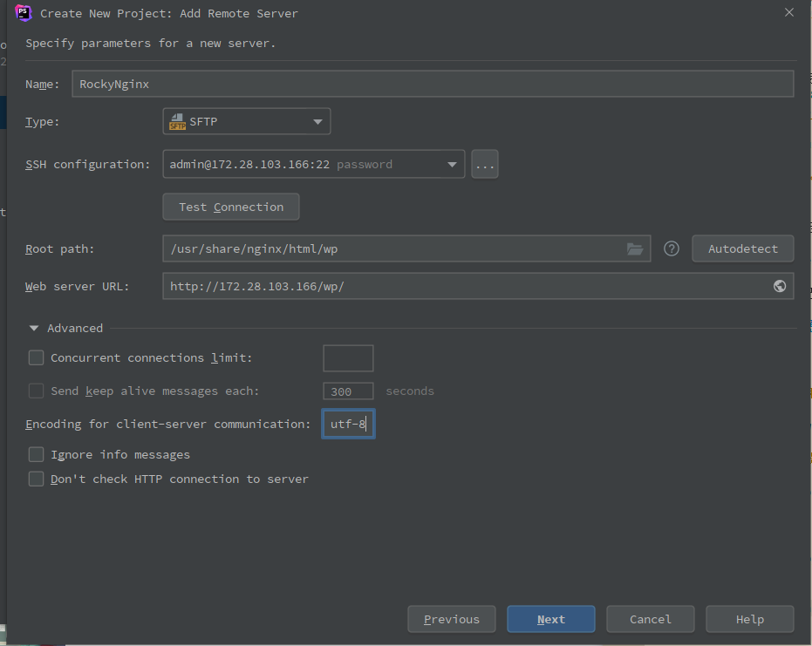Click the Autodetect button
The height and width of the screenshot is (646, 812).
pos(742,248)
